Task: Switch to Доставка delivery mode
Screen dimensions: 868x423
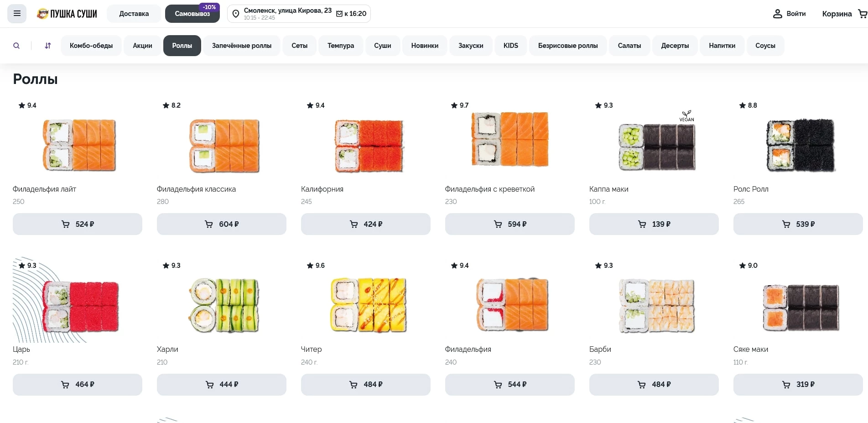Action: pos(134,14)
